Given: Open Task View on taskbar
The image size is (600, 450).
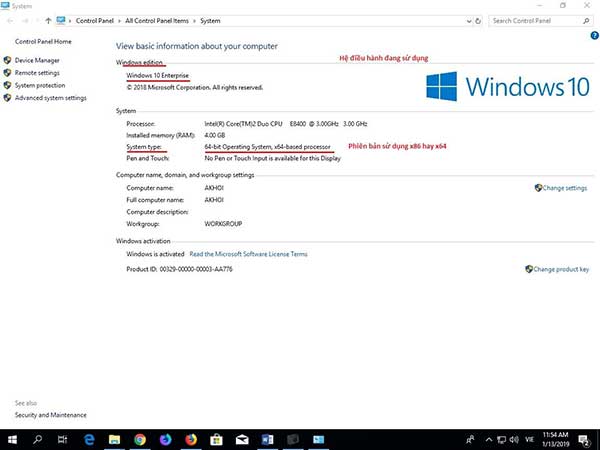Looking at the screenshot, I should pos(62,439).
